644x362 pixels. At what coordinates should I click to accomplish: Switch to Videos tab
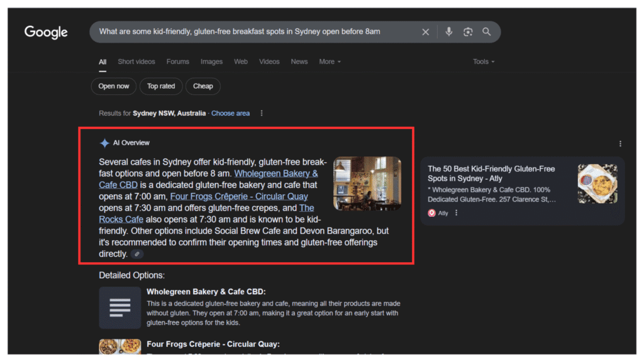pyautogui.click(x=269, y=62)
